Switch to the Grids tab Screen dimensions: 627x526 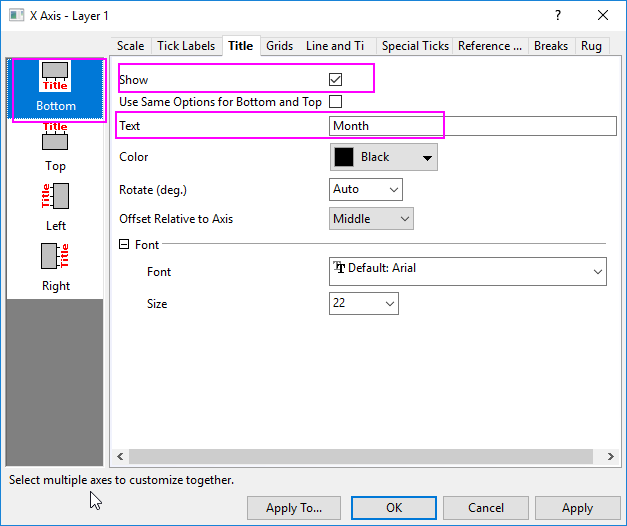[x=279, y=46]
